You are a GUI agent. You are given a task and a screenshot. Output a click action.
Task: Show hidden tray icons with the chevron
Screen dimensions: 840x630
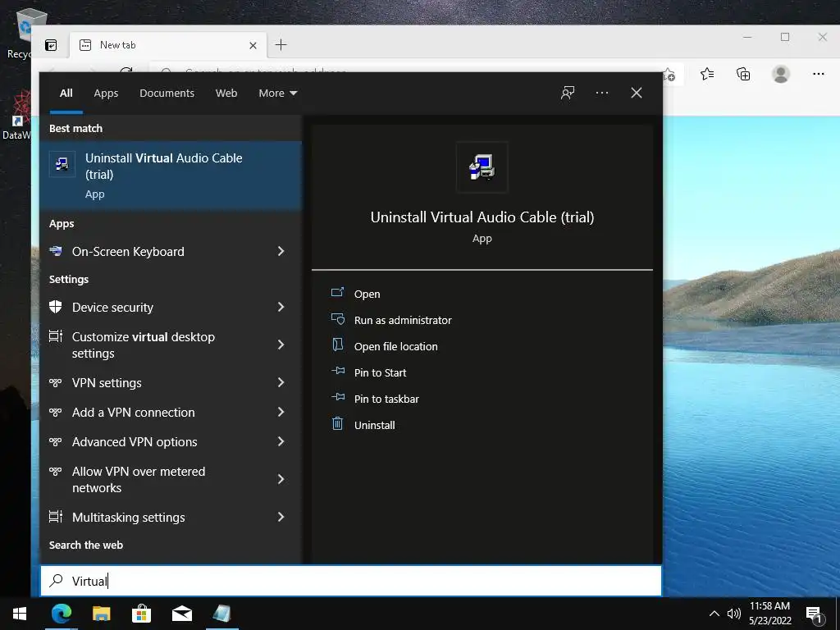tap(714, 614)
